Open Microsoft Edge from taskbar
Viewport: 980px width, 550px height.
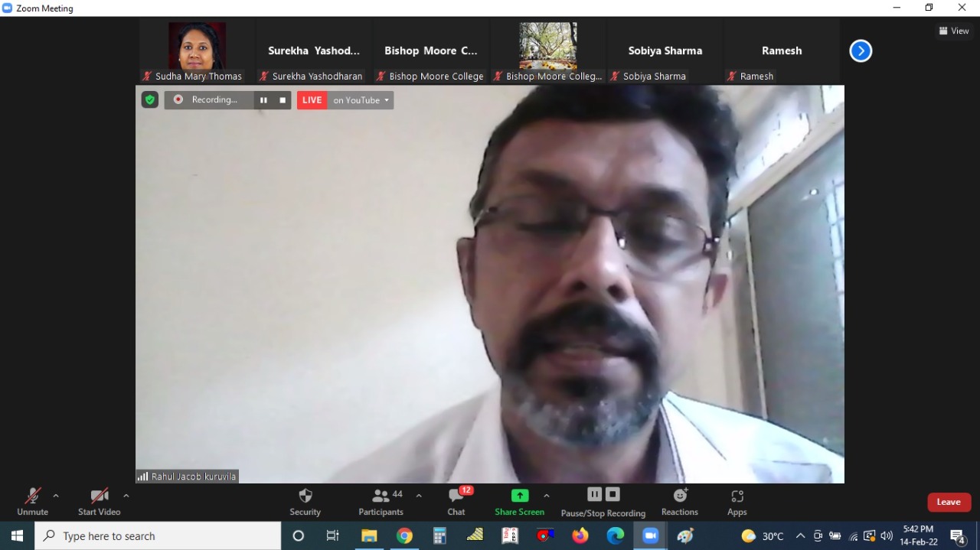point(616,535)
